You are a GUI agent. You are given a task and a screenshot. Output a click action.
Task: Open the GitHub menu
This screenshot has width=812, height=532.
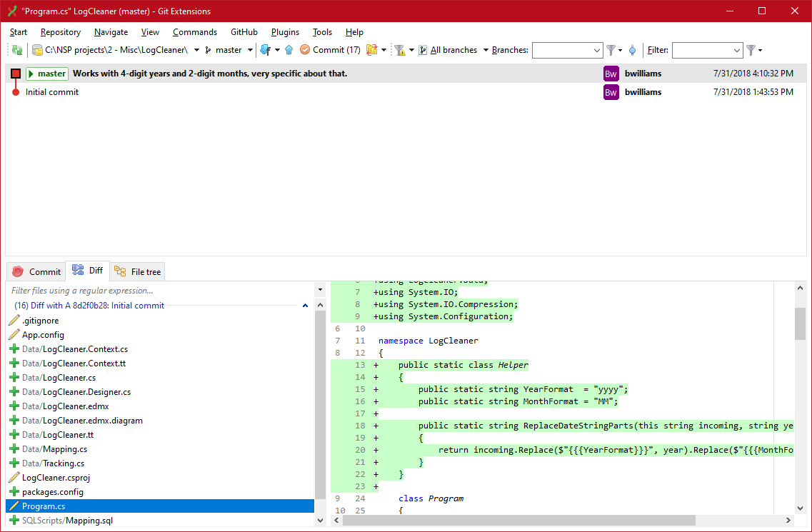[x=244, y=32]
